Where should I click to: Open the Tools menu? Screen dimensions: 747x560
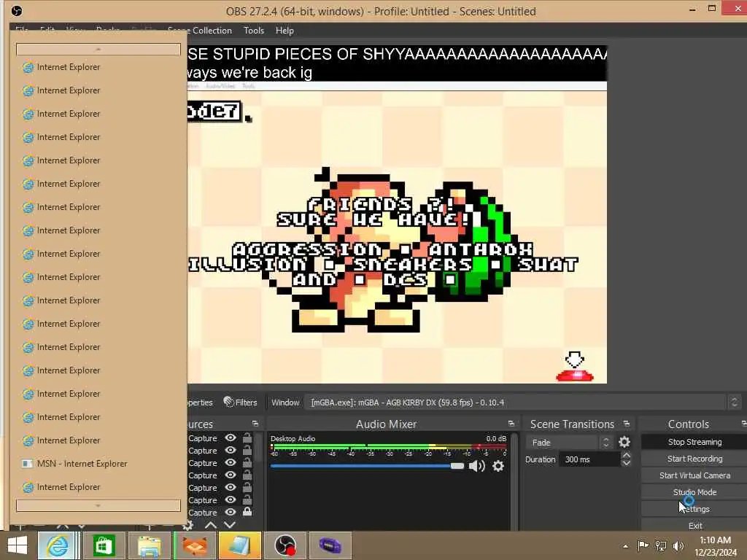253,31
